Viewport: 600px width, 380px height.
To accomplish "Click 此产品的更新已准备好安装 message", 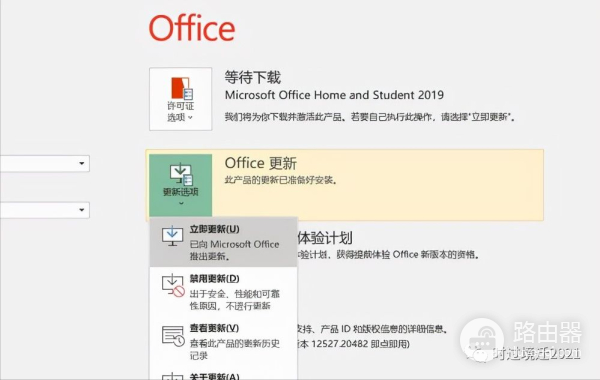I will tap(281, 180).
